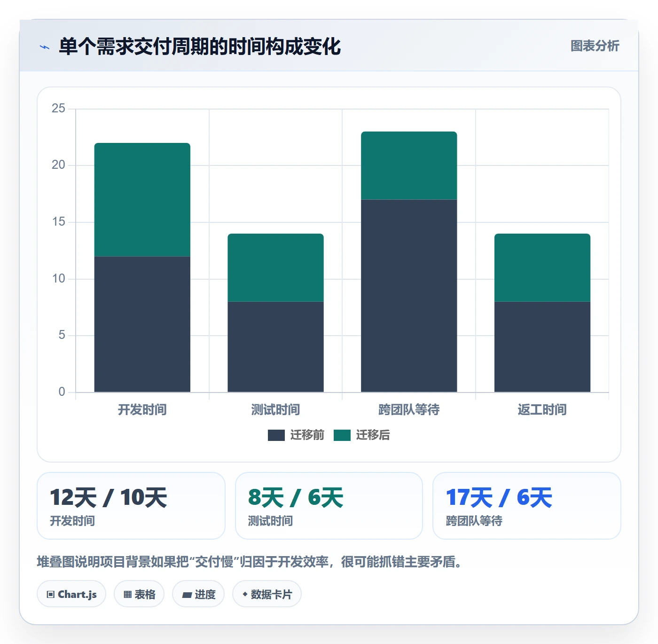Toggle the 迁移后 legend color swatch
Image resolution: width=658 pixels, height=644 pixels.
[342, 435]
